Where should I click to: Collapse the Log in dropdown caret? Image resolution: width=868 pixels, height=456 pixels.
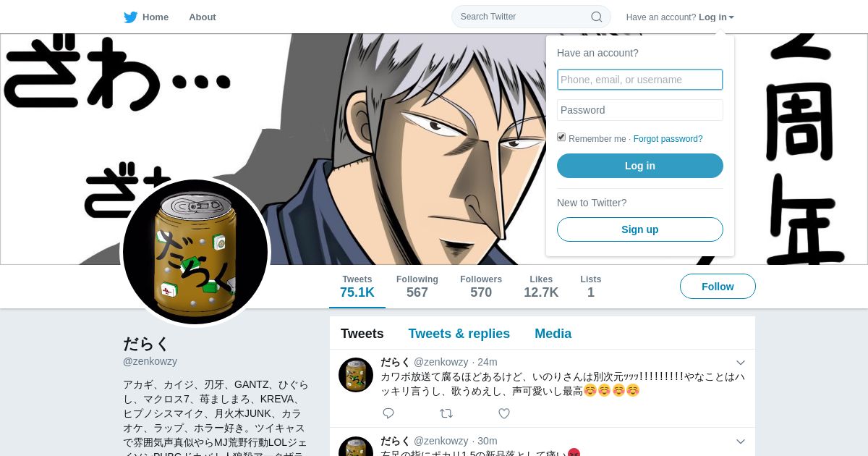coord(731,17)
